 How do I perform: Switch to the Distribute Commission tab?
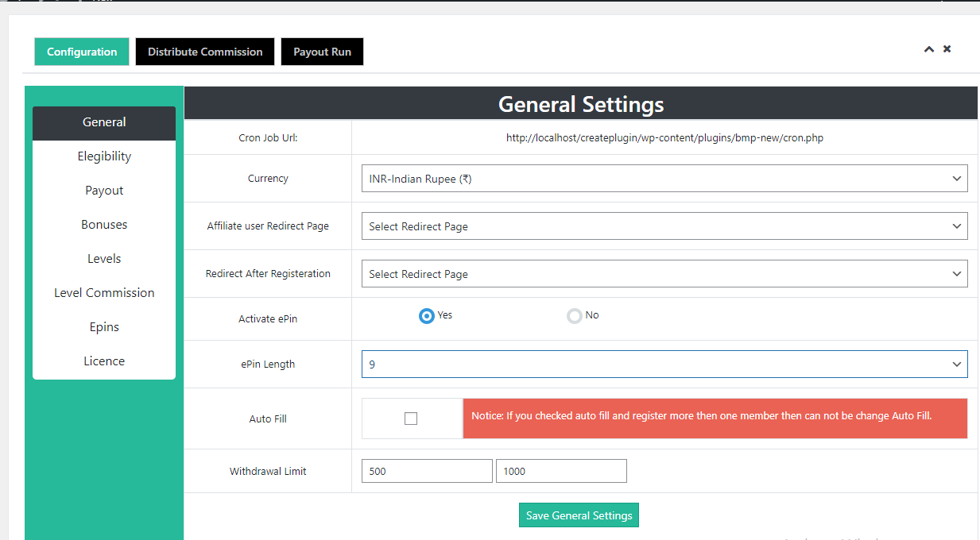point(205,52)
